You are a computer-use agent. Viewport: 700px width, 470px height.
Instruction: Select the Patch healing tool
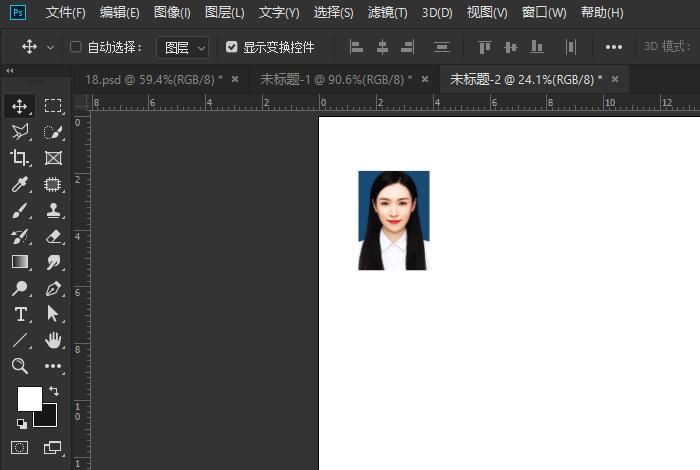53,183
